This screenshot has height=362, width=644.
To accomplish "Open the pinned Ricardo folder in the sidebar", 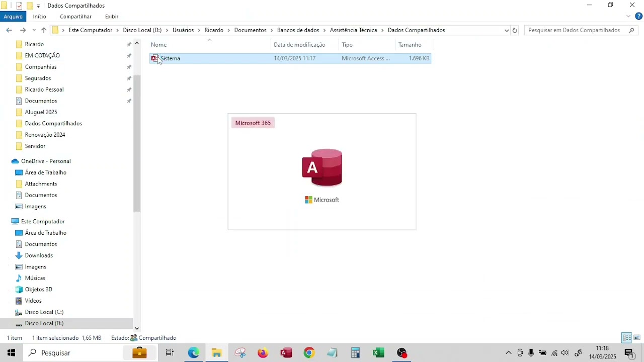I will point(34,44).
